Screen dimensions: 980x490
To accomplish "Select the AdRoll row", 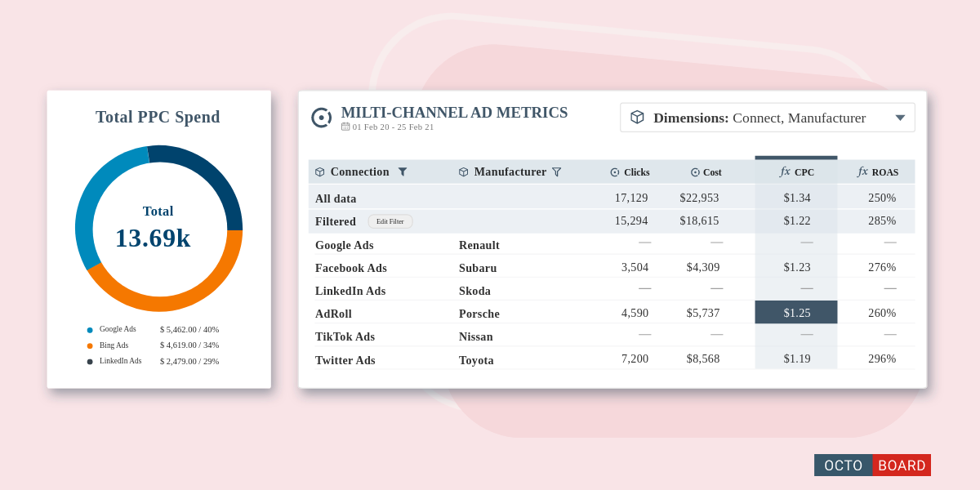I will (612, 313).
